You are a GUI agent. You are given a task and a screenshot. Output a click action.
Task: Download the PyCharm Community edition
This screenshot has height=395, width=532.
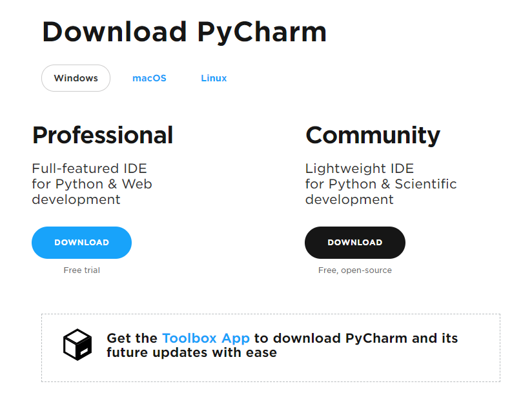click(x=355, y=243)
